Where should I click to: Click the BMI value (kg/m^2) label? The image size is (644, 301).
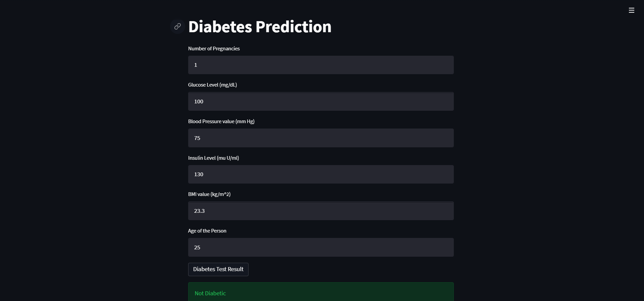(x=209, y=194)
